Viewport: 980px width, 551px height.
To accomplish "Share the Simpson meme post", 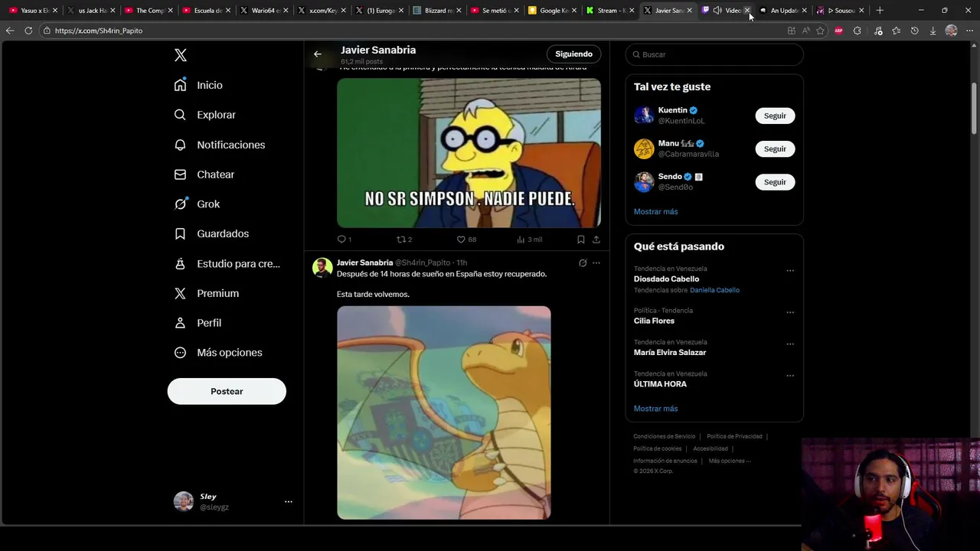I will [596, 240].
